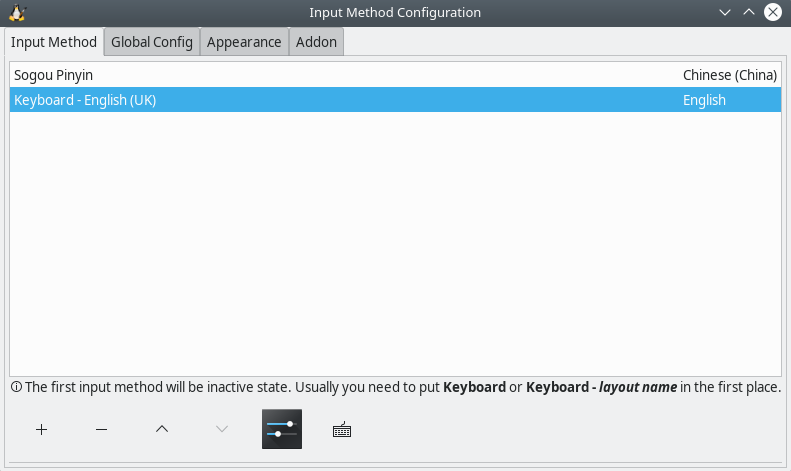Screen dimensions: 791x471
Task: Maximize the Input Method Configuration window
Action: (x=749, y=12)
